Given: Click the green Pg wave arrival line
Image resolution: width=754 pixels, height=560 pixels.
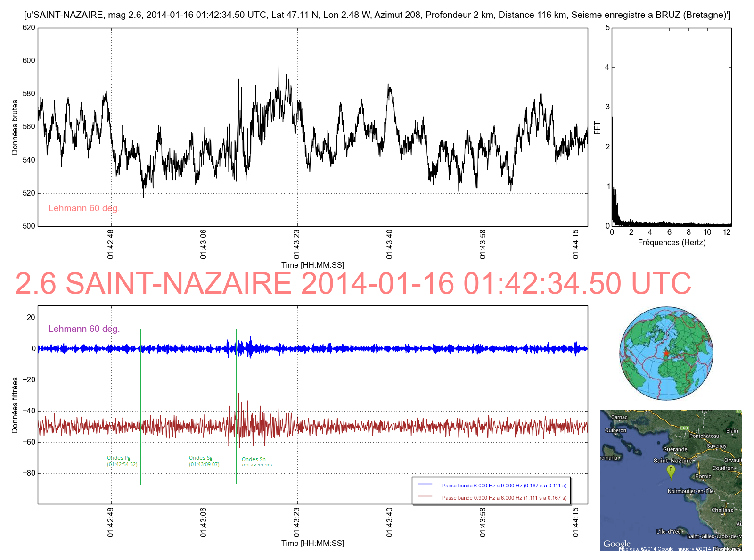Looking at the screenshot, I should click(x=140, y=405).
